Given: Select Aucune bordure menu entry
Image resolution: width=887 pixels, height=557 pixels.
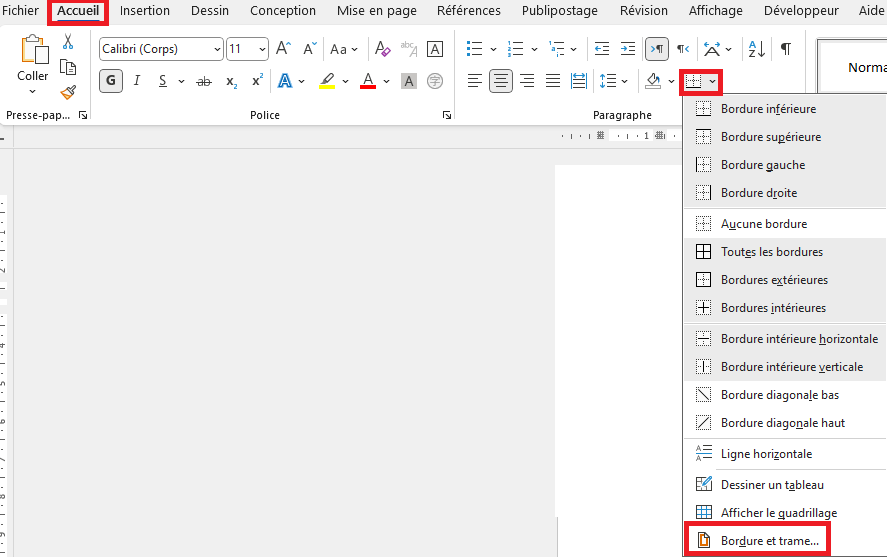Looking at the screenshot, I should 785,224.
